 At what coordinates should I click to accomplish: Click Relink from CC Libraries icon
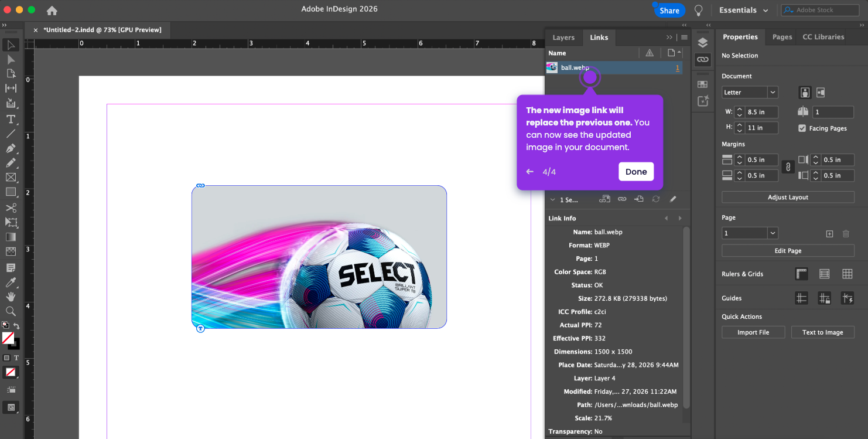click(x=605, y=199)
